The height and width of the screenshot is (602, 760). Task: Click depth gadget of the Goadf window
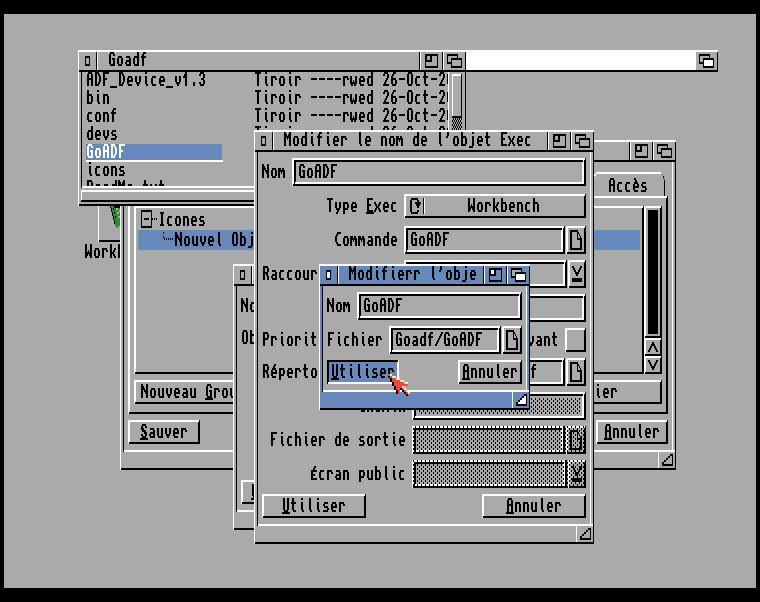454,61
